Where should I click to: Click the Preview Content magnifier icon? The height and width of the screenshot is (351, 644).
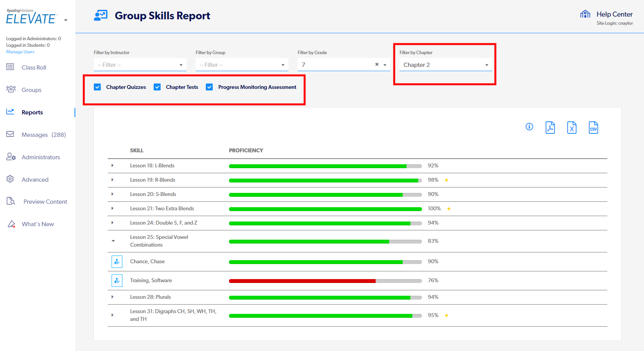tap(11, 201)
